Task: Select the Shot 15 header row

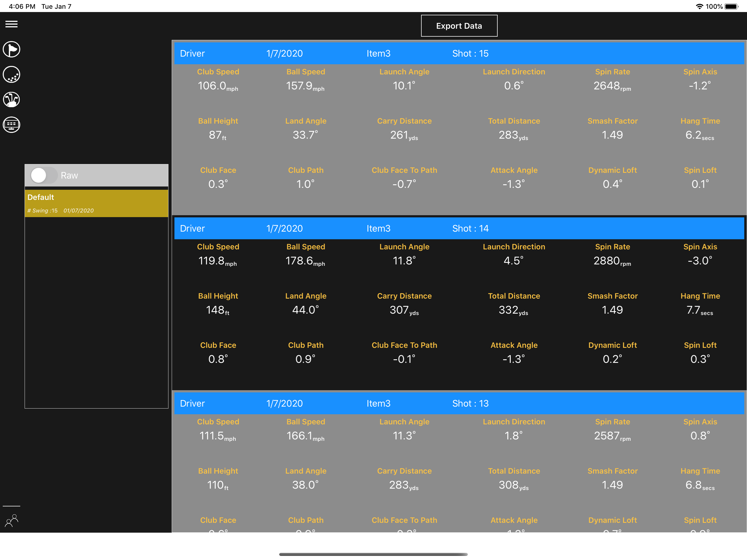Action: coord(459,53)
